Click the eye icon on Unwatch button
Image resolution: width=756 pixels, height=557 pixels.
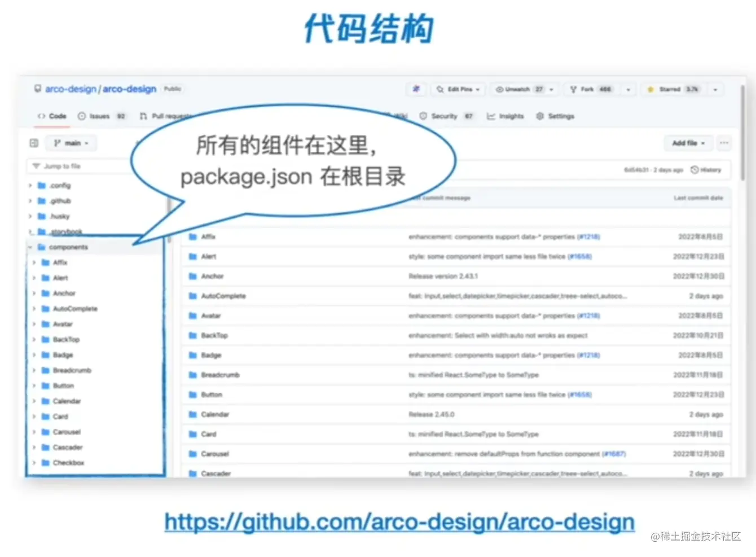[x=499, y=89]
